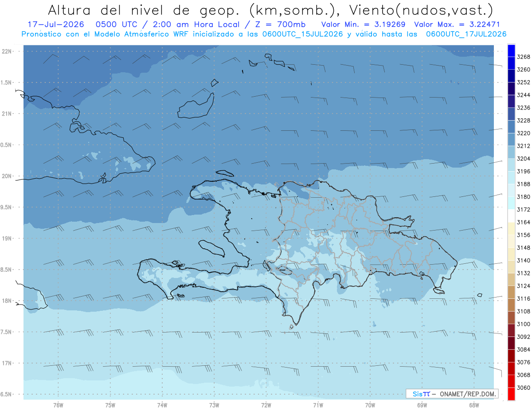Click the 75W longitude axis label
Image resolution: width=532 pixels, height=411 pixels.
point(110,405)
